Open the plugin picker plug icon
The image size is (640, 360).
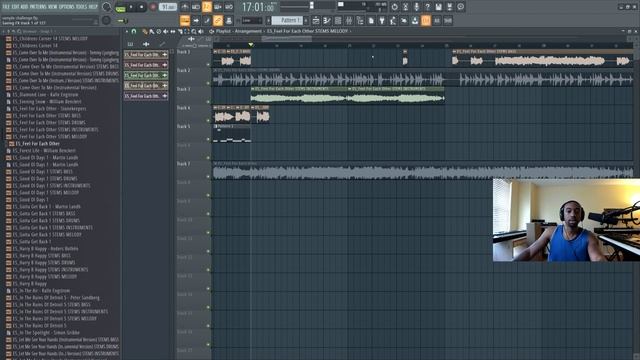[x=382, y=20]
